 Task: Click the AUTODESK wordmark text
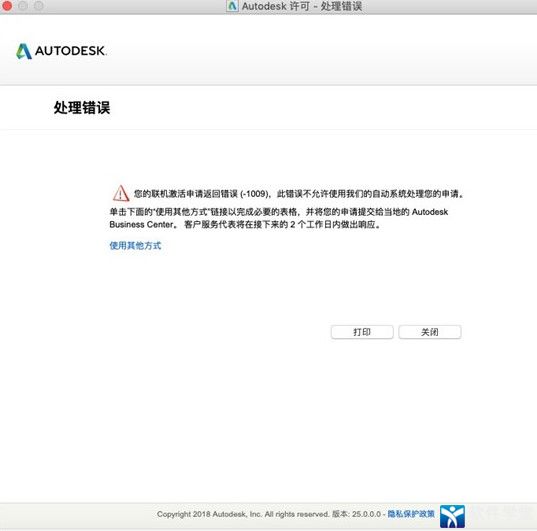coord(71,51)
